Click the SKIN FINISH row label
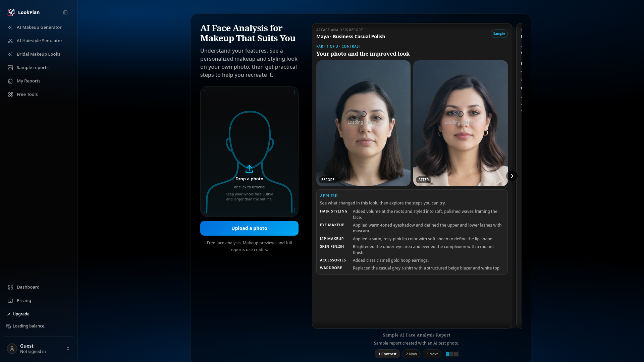The width and height of the screenshot is (644, 362). pos(332,246)
